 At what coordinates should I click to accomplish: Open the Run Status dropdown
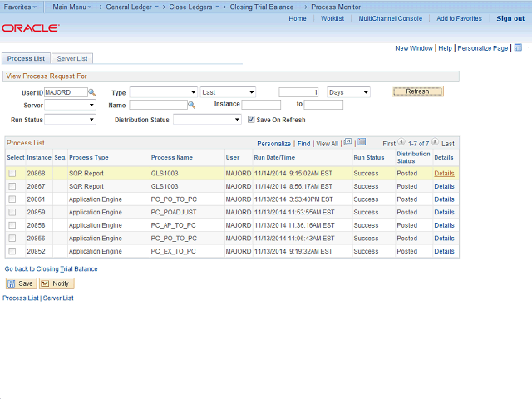(x=70, y=120)
